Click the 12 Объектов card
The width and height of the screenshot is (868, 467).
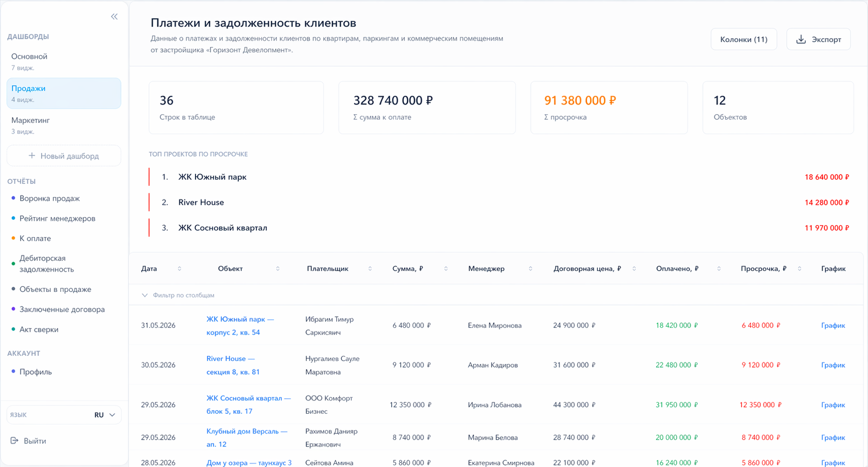[x=778, y=108]
